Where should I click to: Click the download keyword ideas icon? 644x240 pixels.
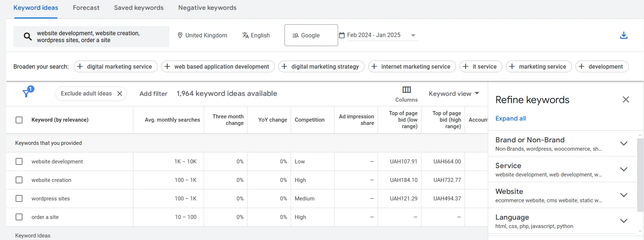[624, 35]
